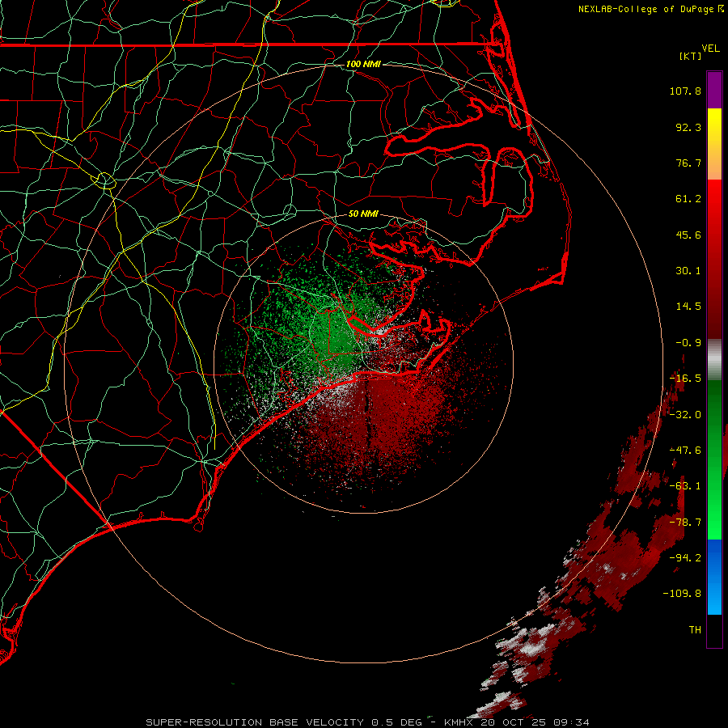The image size is (728, 728).
Task: Pick the blue segment of velocity color bar
Action: point(714,577)
